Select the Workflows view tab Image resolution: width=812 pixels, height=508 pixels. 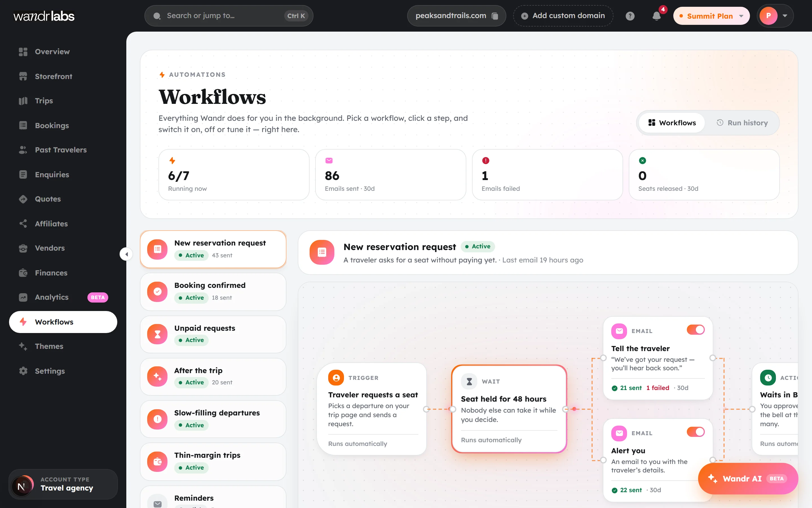pyautogui.click(x=672, y=123)
